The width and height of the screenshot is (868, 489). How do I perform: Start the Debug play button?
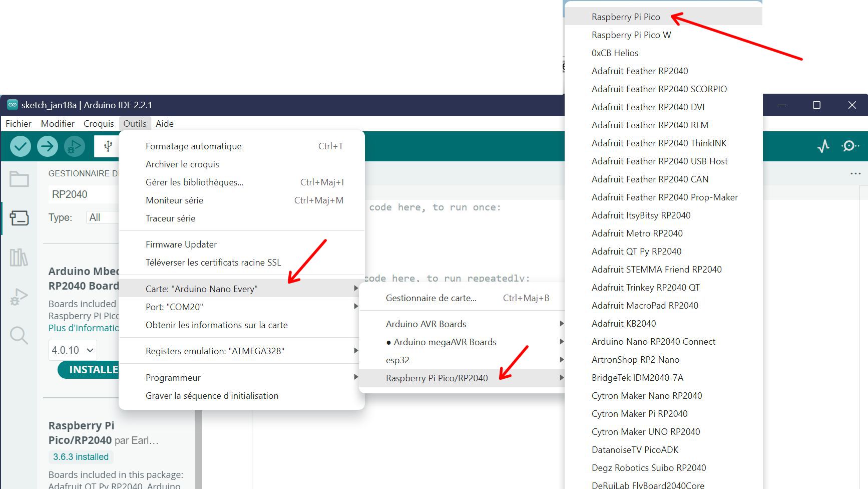point(75,146)
